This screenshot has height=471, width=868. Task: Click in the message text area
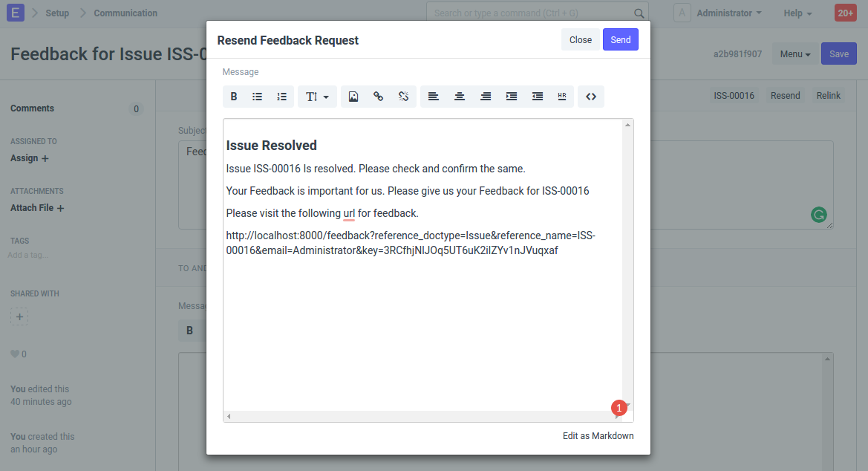(x=423, y=327)
